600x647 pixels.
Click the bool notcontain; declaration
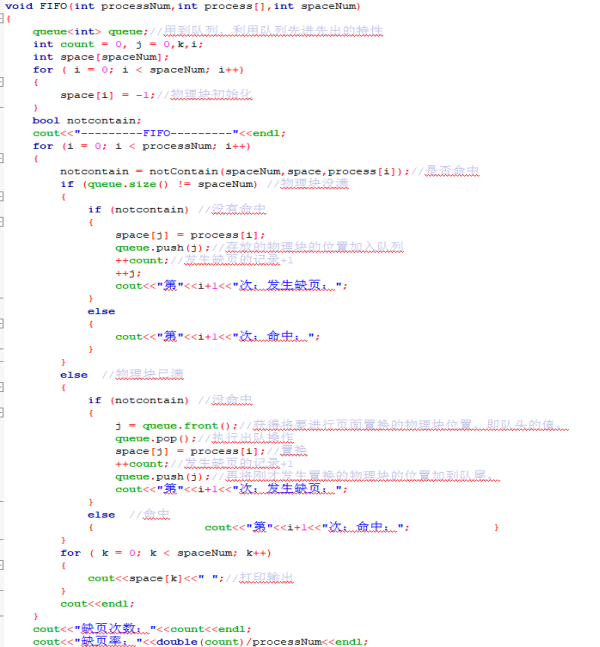pyautogui.click(x=87, y=120)
